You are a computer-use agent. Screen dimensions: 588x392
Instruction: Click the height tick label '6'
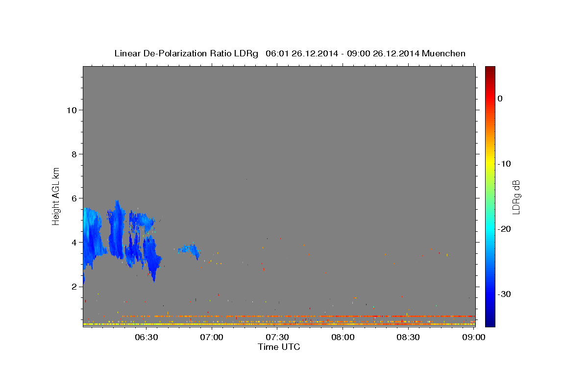coord(74,198)
